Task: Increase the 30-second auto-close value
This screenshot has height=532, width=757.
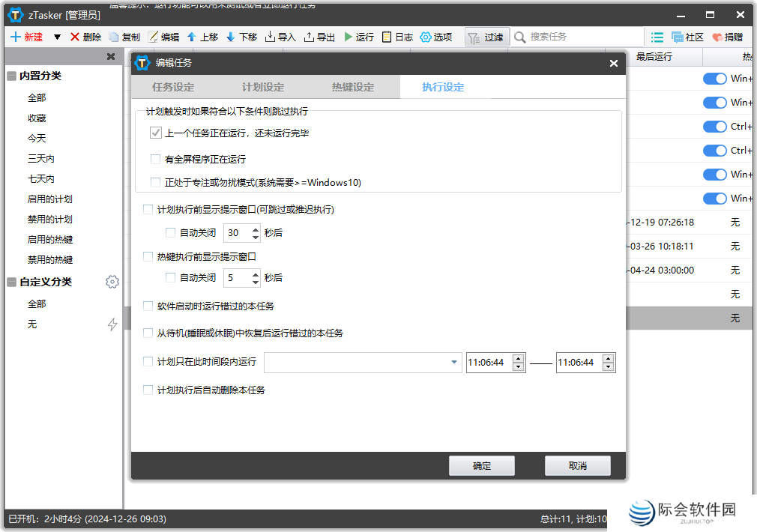Action: tap(255, 229)
